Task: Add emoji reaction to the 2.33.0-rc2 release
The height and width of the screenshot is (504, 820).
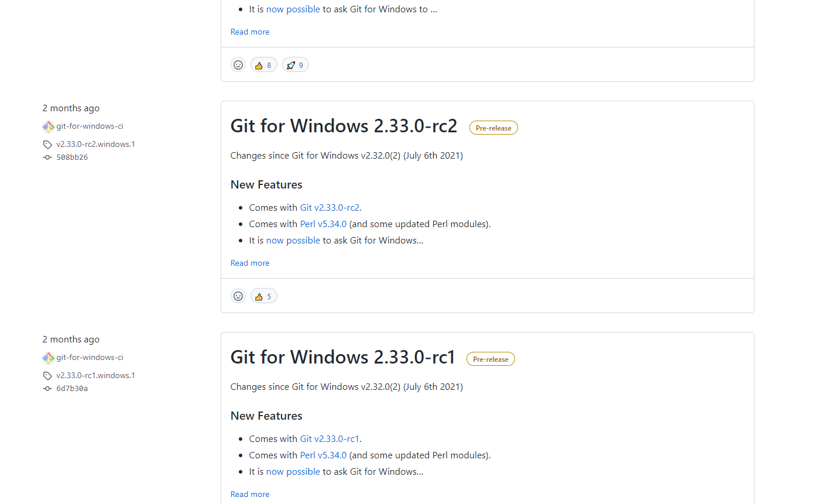Action: click(x=238, y=296)
